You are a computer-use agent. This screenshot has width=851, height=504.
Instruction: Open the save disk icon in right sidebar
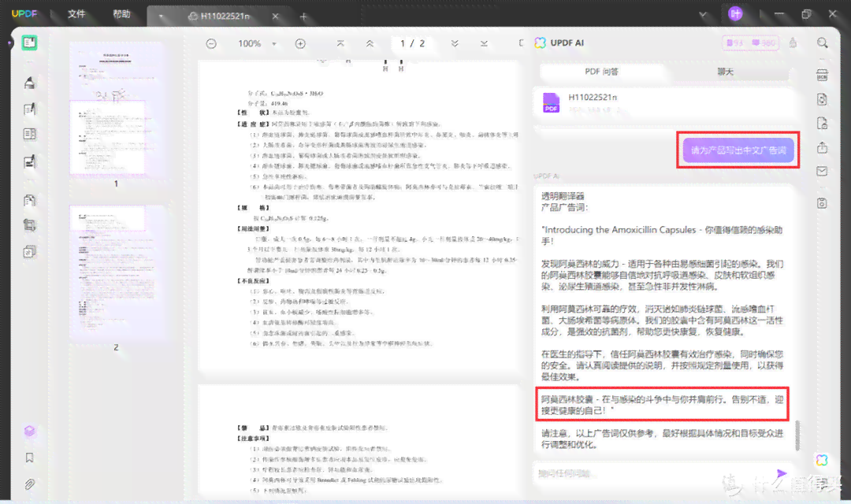coord(822,203)
